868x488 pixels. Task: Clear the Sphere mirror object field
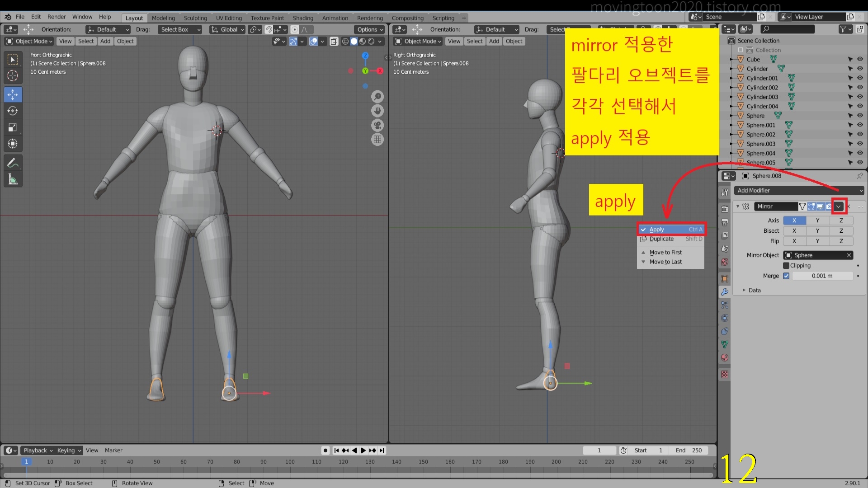[x=849, y=255]
